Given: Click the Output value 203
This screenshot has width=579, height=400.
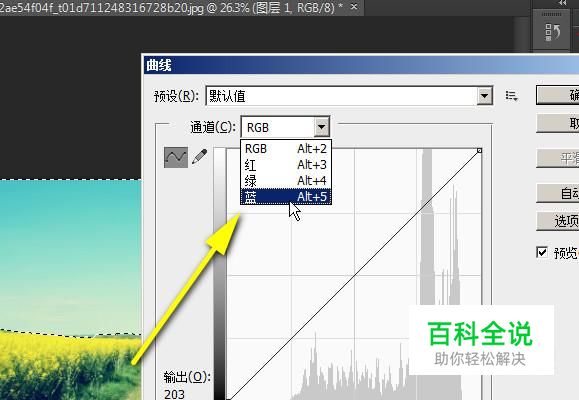Looking at the screenshot, I should tap(174, 394).
